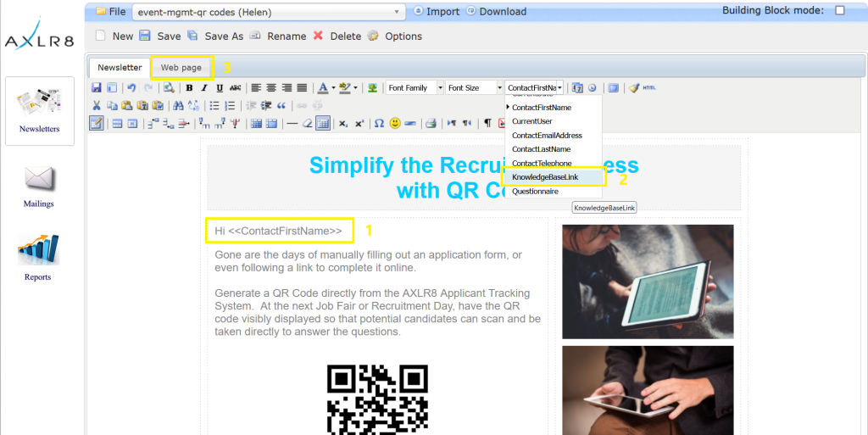Align text right
The height and width of the screenshot is (435, 868).
(287, 87)
